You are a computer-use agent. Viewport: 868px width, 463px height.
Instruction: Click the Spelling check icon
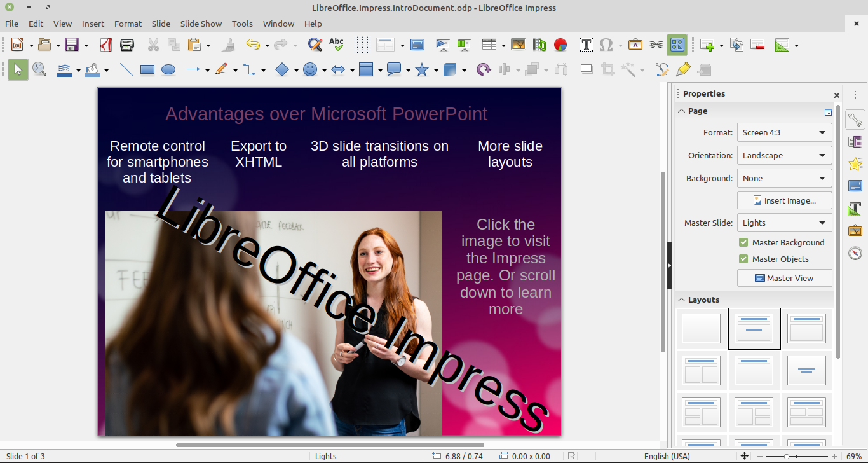click(x=336, y=45)
